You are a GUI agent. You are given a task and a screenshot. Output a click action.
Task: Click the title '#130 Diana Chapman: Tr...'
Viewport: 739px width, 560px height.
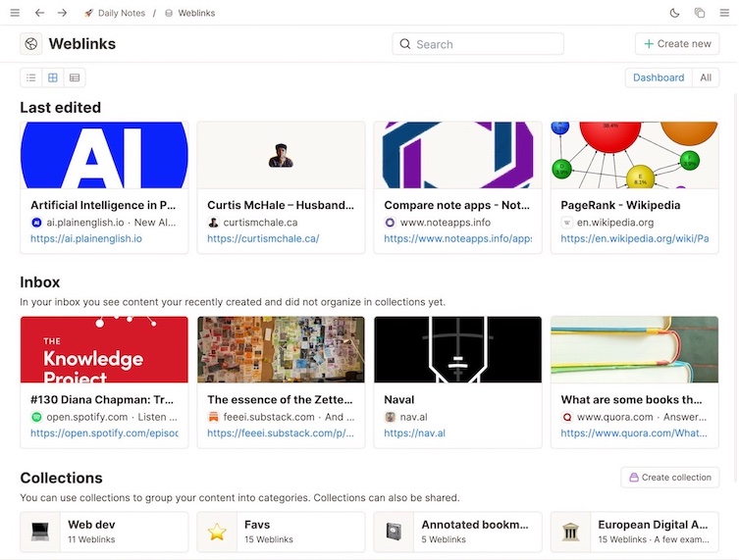pyautogui.click(x=102, y=400)
